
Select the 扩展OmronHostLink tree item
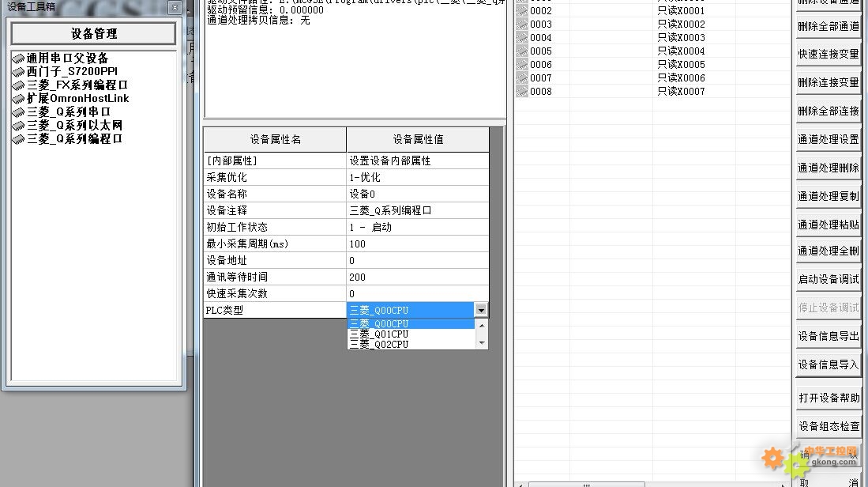(78, 99)
